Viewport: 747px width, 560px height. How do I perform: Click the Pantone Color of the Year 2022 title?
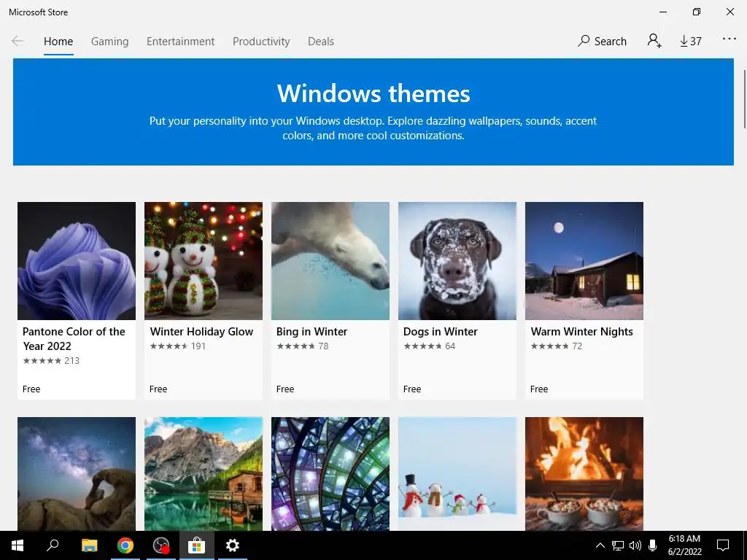click(x=74, y=338)
